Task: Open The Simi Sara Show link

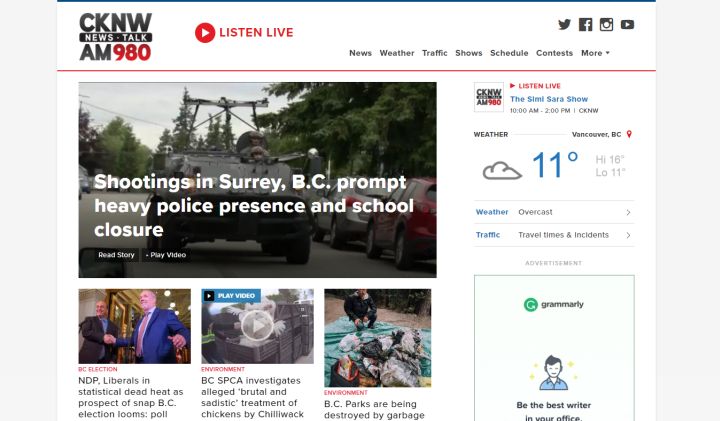Action: 547,99
